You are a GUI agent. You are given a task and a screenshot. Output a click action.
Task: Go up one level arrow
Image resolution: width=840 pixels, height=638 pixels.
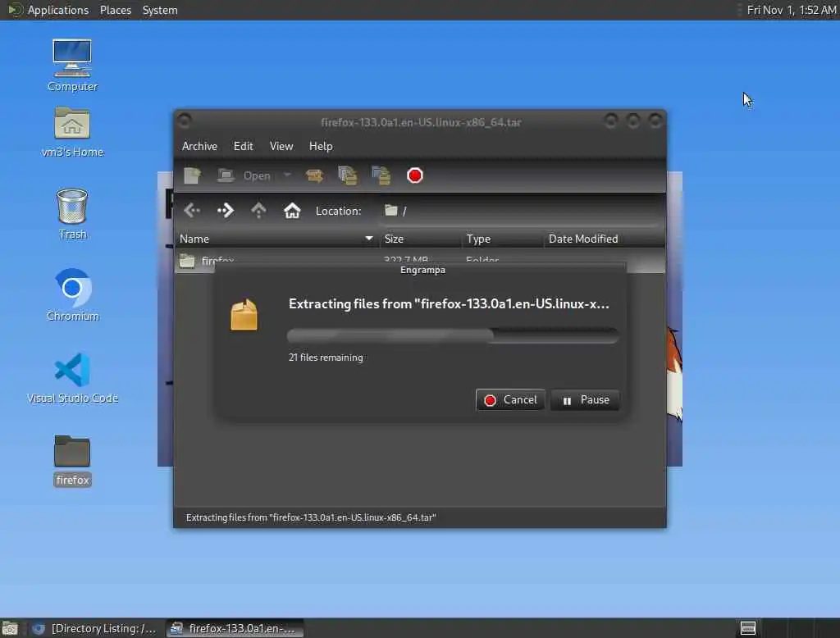click(x=258, y=211)
